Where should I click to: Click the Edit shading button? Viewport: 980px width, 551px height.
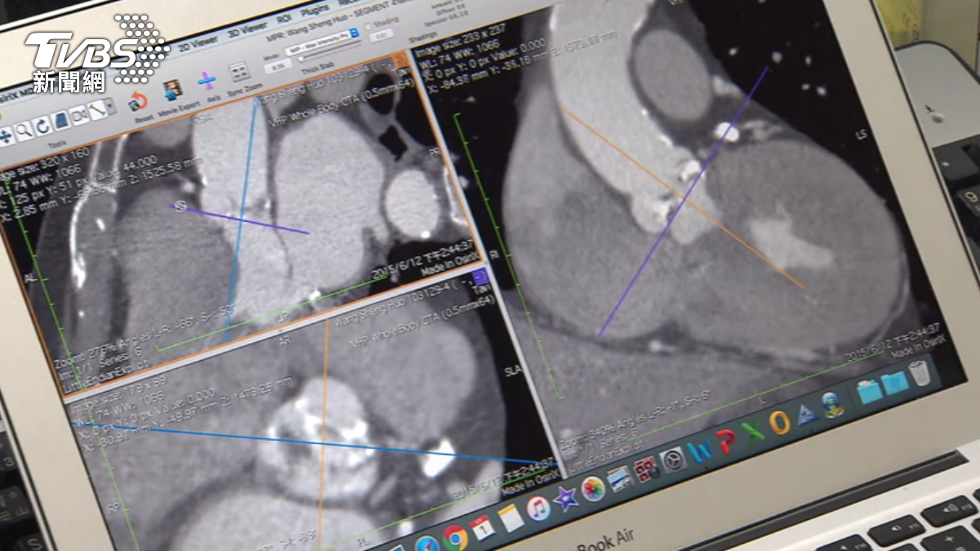coord(381,36)
